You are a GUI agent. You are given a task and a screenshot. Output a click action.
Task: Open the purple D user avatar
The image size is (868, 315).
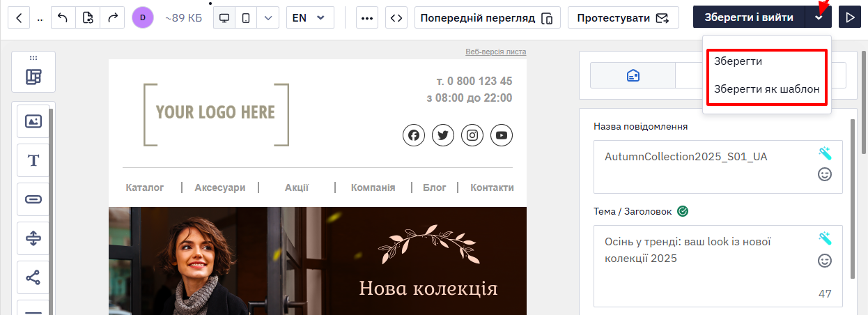(x=143, y=17)
